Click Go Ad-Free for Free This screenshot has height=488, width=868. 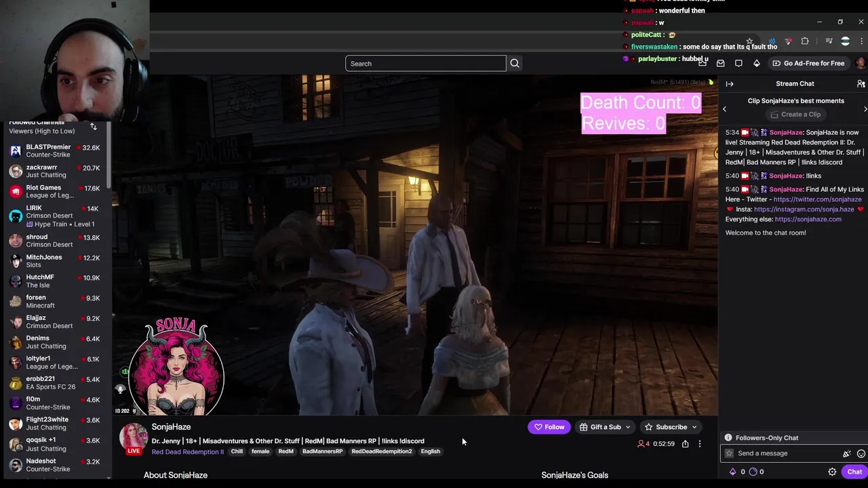(x=808, y=63)
